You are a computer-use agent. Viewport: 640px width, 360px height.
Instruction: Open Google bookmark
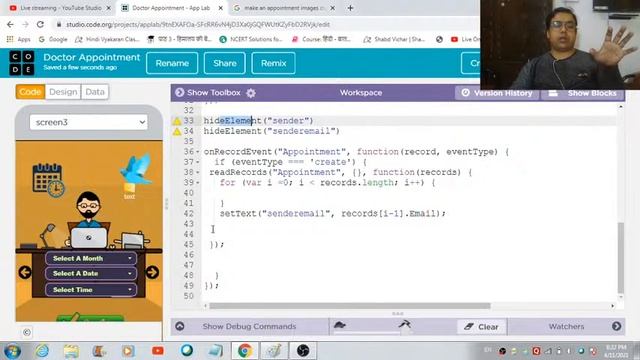pyautogui.click(x=53, y=39)
